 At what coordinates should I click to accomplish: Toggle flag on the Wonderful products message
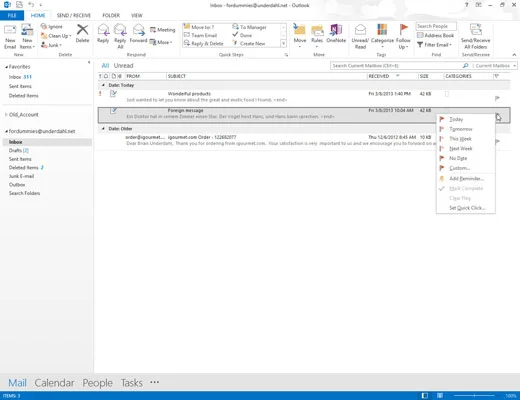click(497, 98)
